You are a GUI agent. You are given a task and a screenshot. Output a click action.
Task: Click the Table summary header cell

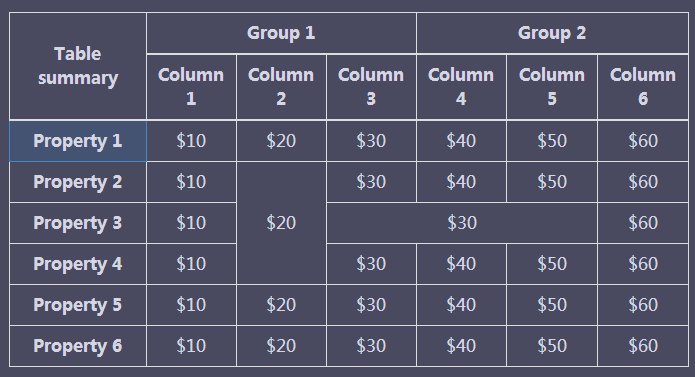(78, 66)
